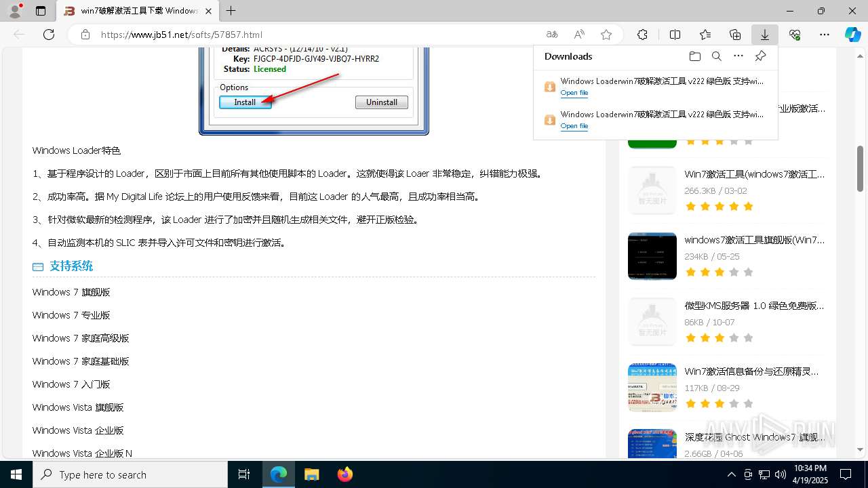View site information lock icon

[85, 35]
